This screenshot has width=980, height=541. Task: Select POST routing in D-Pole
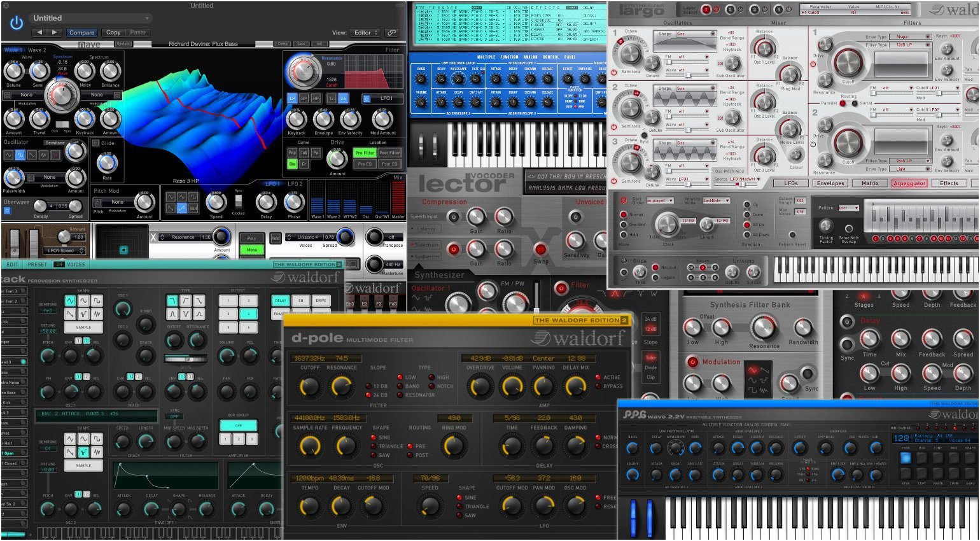417,456
